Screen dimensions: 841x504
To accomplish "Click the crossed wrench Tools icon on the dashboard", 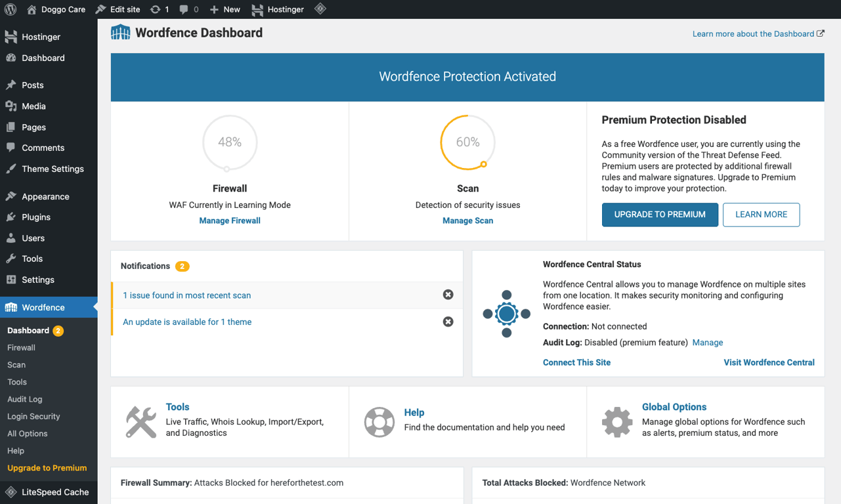I will (x=140, y=422).
